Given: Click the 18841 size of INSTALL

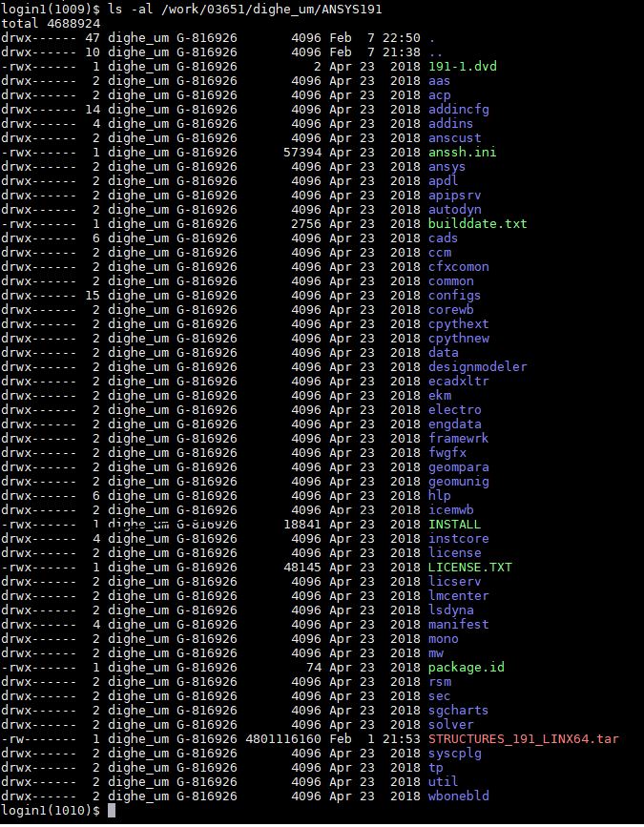Looking at the screenshot, I should pos(302,525).
